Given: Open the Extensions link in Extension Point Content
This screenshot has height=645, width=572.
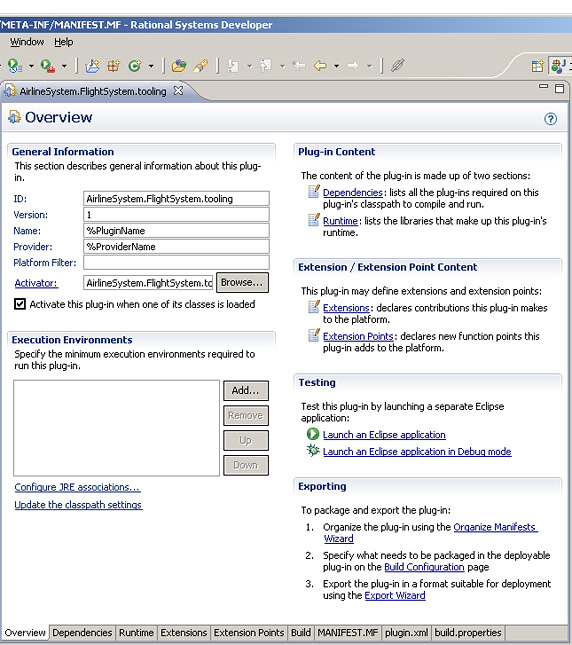Looking at the screenshot, I should click(346, 308).
